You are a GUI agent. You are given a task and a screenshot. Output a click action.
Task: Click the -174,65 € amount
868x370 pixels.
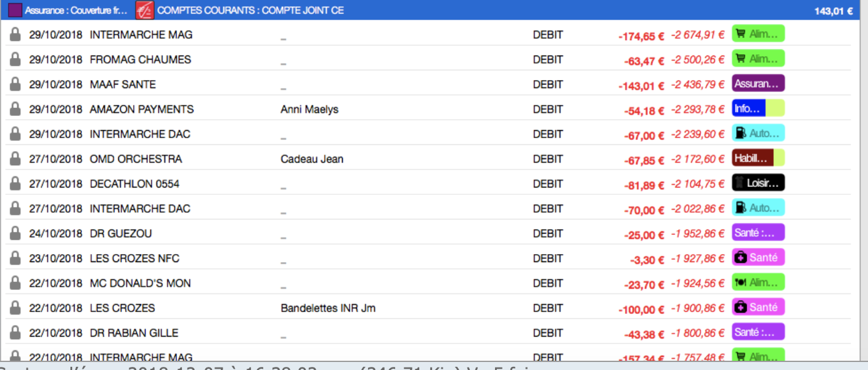641,36
